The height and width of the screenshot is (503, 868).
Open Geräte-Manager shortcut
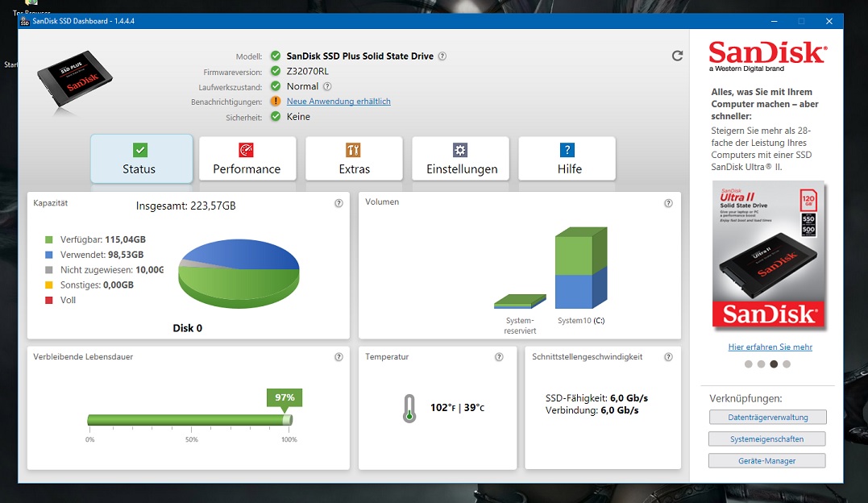tap(766, 460)
